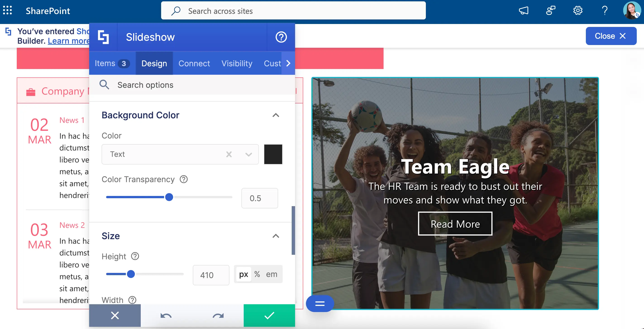Open the Learn more link
This screenshot has height=329, width=644.
click(69, 41)
